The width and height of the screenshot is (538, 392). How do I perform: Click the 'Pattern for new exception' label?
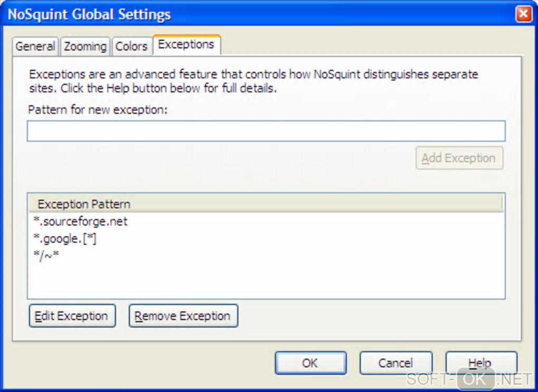[98, 110]
